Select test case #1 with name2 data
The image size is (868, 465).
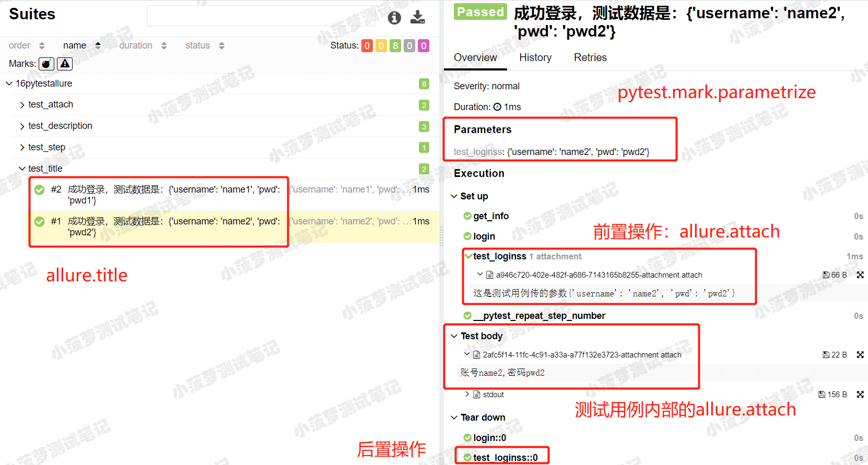tap(233, 227)
